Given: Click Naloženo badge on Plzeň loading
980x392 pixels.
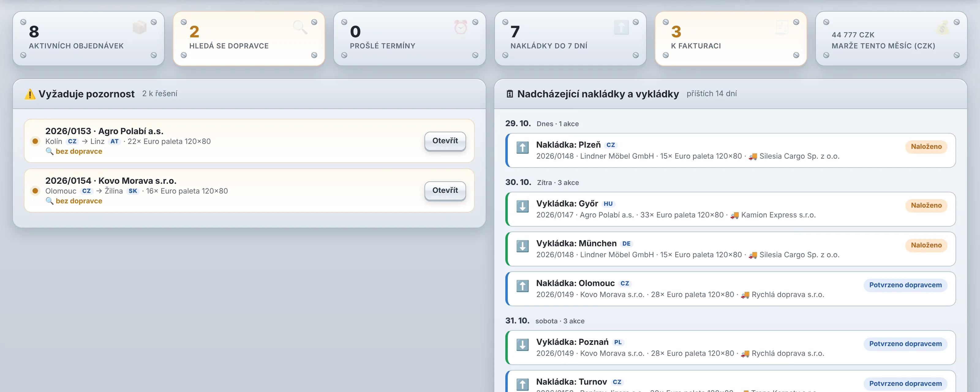Looking at the screenshot, I should [926, 146].
